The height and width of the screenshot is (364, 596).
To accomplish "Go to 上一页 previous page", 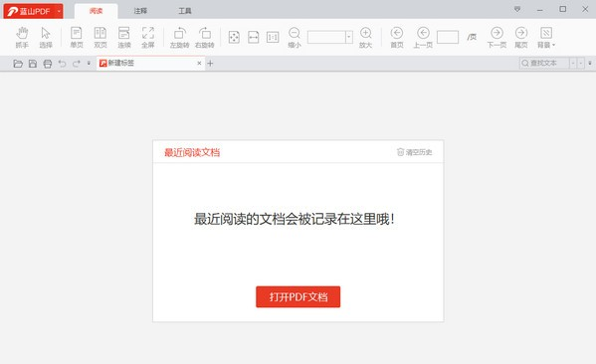I will (x=423, y=37).
